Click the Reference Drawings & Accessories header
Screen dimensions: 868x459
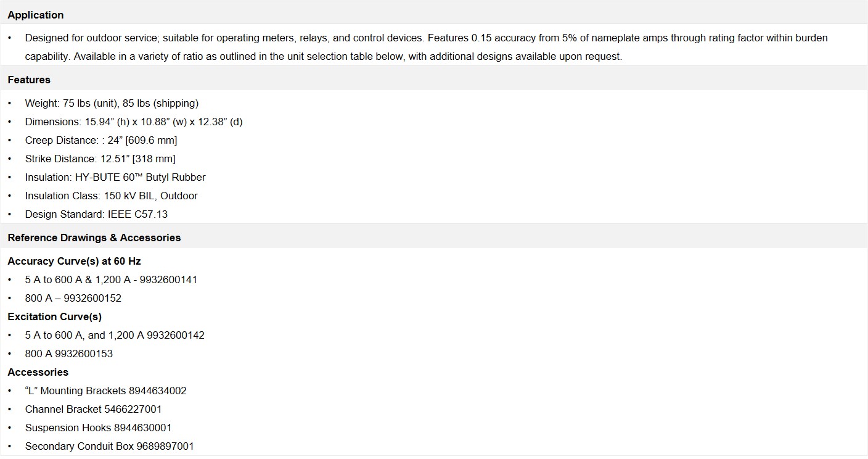(x=94, y=238)
